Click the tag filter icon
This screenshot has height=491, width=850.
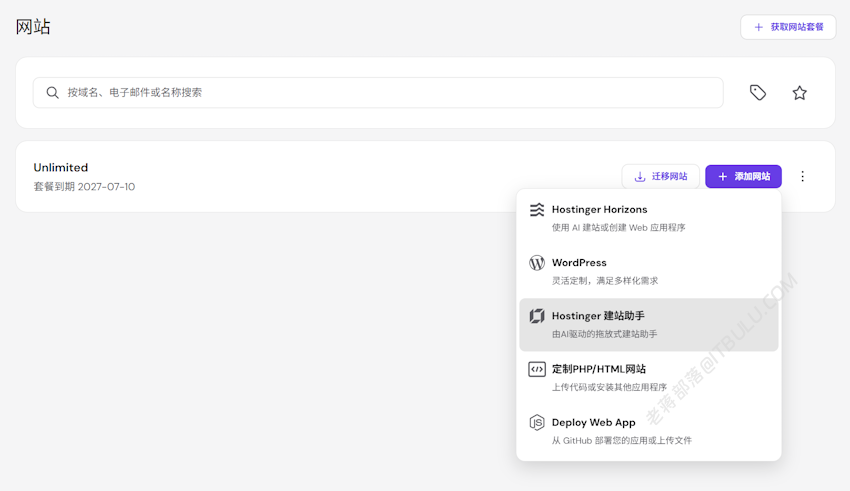tap(757, 93)
